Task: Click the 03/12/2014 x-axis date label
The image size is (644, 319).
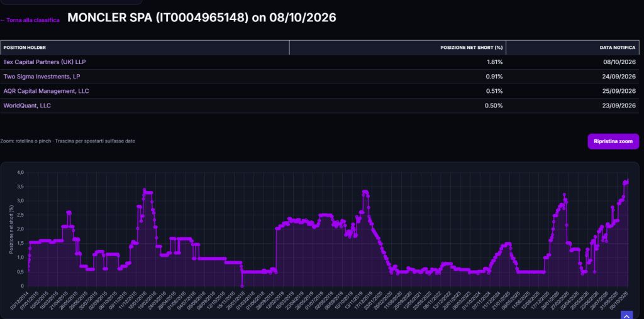Action: 20,300
